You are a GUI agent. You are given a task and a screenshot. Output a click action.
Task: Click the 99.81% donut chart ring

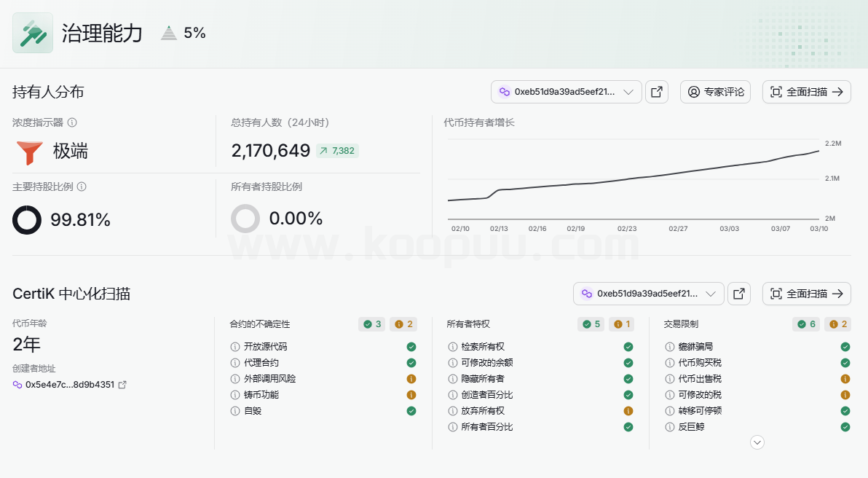point(26,220)
